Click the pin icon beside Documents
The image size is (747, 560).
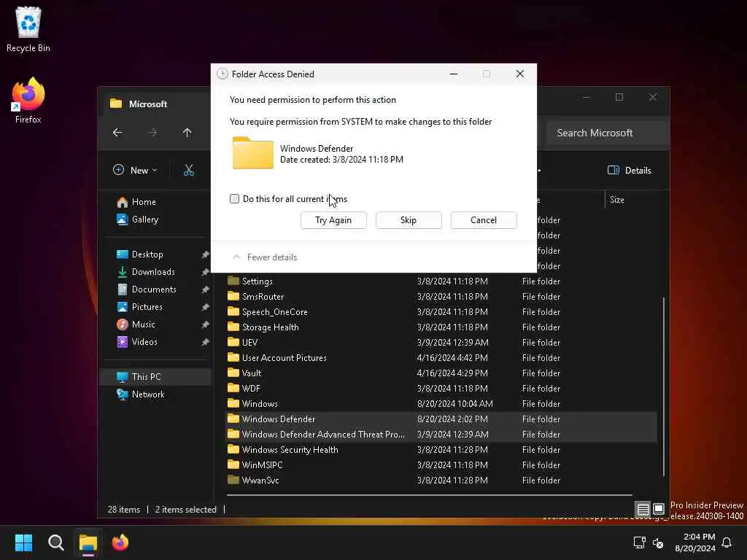205,289
